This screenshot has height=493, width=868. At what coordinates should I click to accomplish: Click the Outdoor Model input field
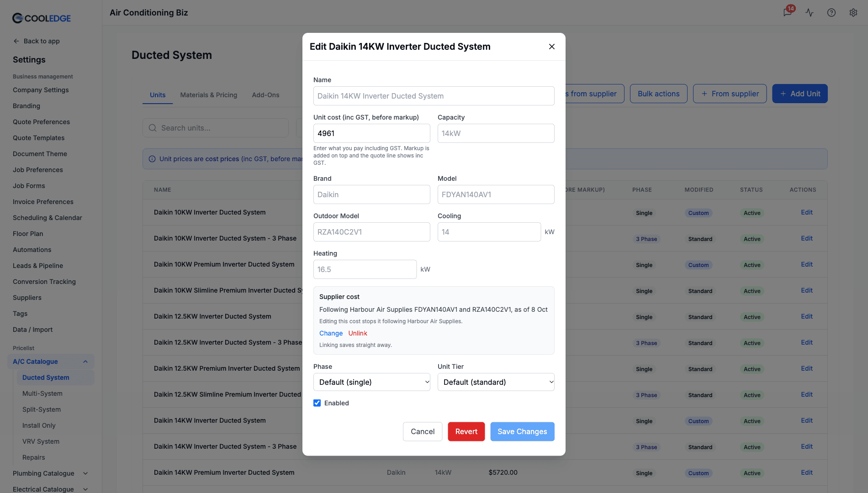372,232
